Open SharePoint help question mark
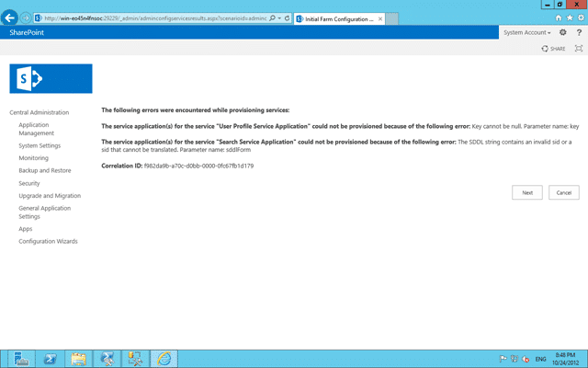 [579, 33]
